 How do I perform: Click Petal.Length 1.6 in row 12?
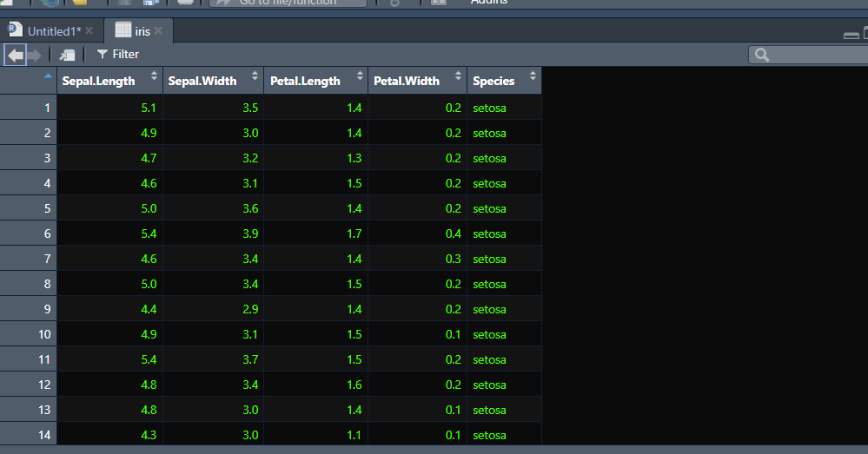[354, 385]
